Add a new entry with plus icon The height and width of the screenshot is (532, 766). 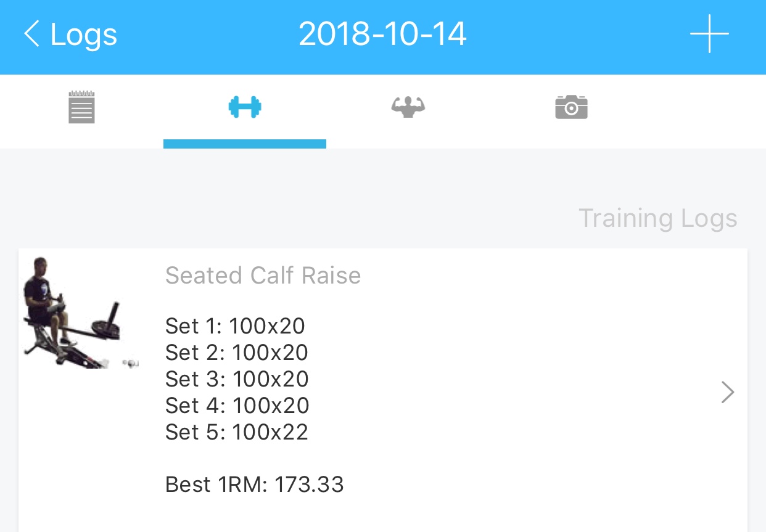point(709,34)
